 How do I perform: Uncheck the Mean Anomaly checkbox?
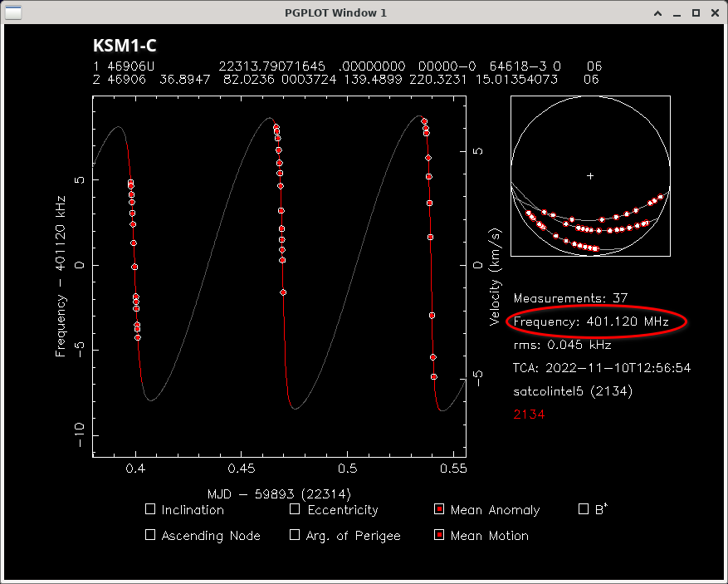pyautogui.click(x=439, y=508)
